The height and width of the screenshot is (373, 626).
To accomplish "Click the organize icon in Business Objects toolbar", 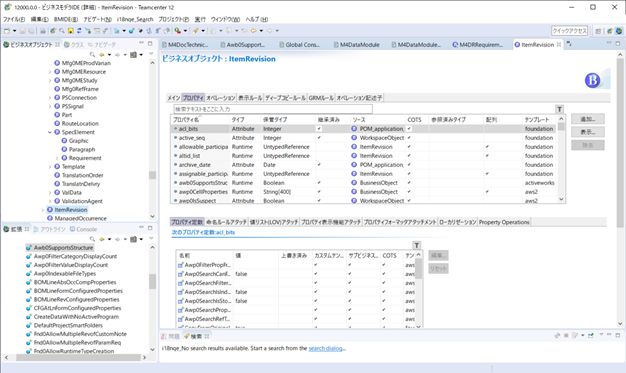I will pos(133,55).
